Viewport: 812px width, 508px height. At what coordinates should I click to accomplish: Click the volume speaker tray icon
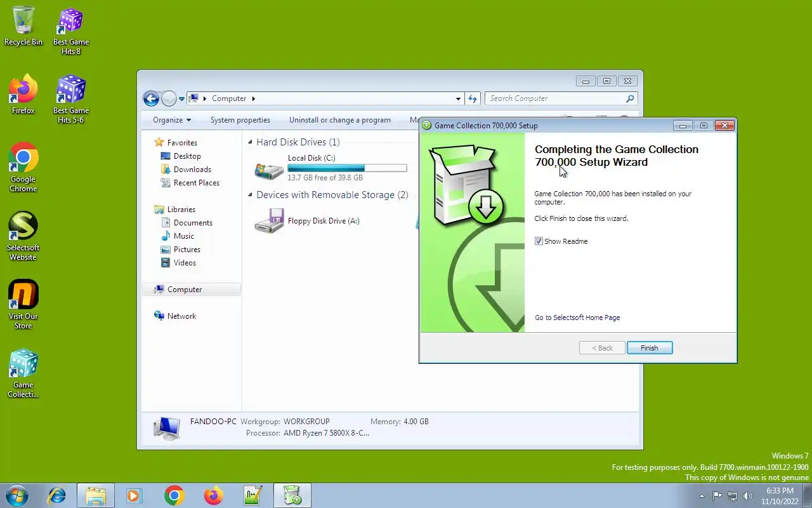[747, 496]
